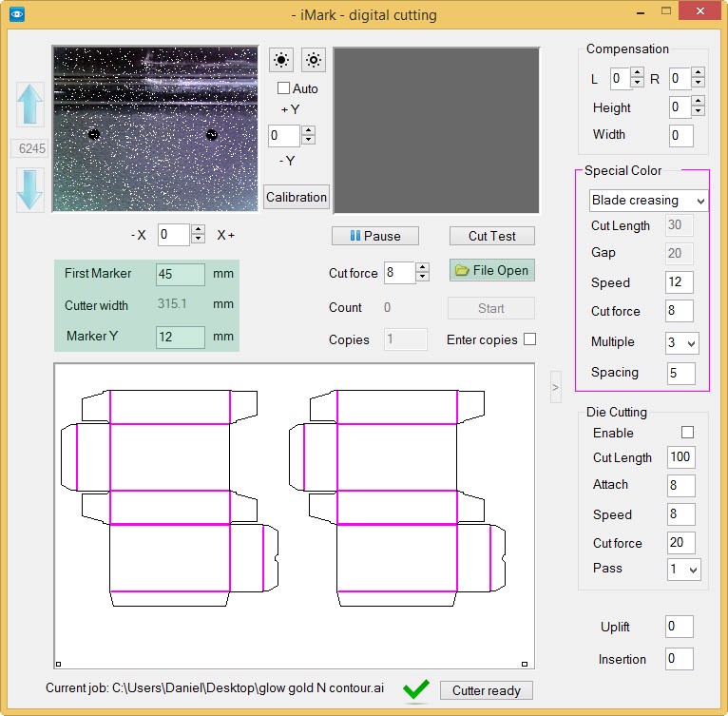
Task: Click the Cut force stepper next to File Open
Action: point(423,272)
